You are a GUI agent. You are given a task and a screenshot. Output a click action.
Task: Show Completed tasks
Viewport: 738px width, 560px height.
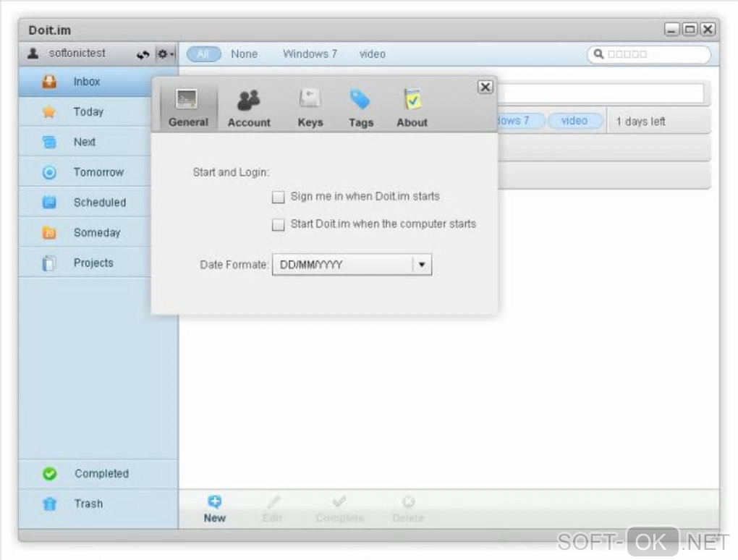click(98, 473)
